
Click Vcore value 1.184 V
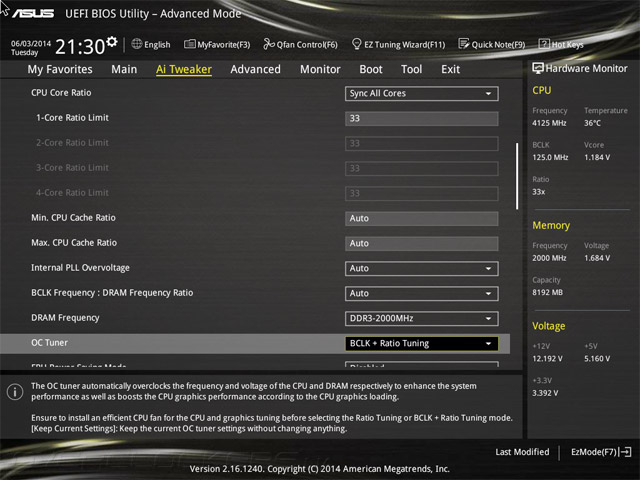(x=597, y=157)
